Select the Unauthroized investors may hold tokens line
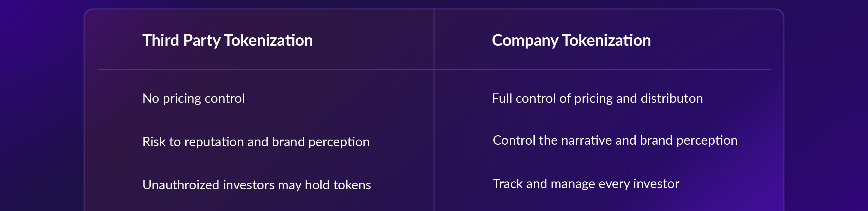Image resolution: width=868 pixels, height=211 pixels. [256, 185]
